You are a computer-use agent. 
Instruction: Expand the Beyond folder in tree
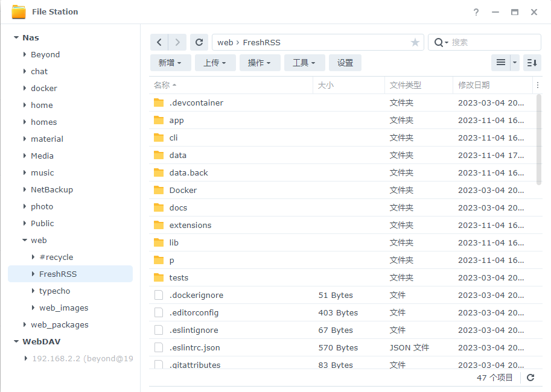[25, 54]
